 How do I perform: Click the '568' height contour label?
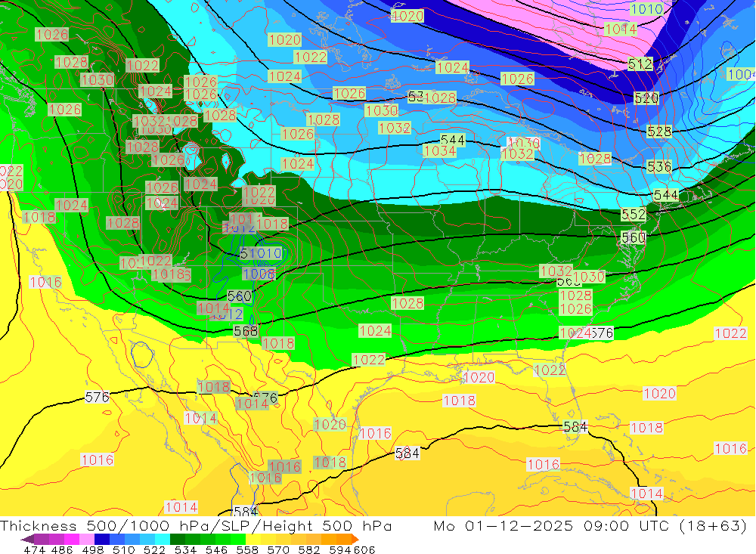(x=246, y=331)
